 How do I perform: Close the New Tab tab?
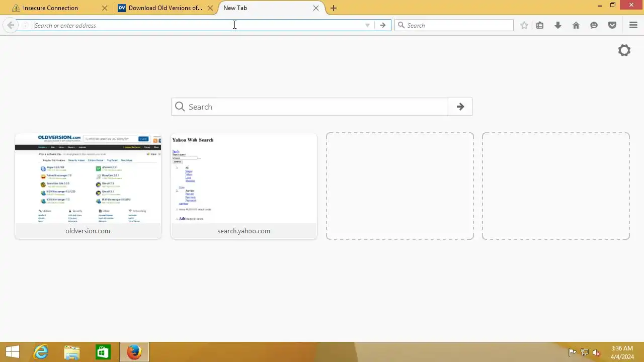click(316, 8)
